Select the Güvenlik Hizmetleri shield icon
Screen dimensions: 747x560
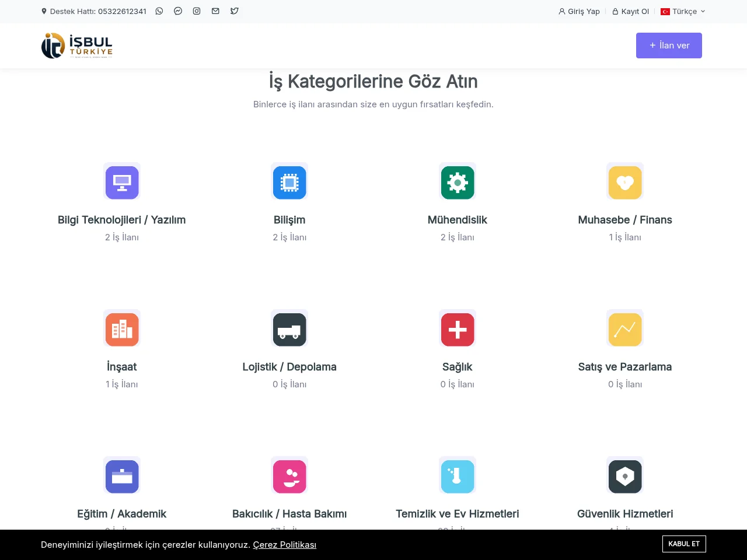point(625,477)
